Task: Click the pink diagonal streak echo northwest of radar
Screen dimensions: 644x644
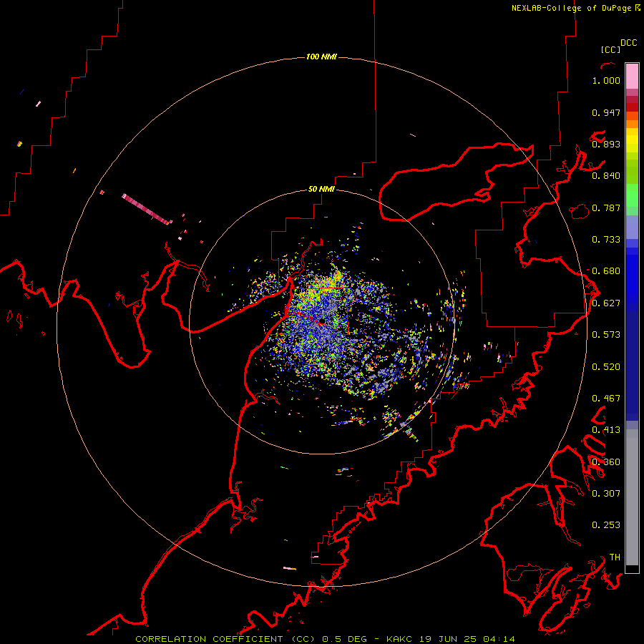Action: [x=146, y=210]
